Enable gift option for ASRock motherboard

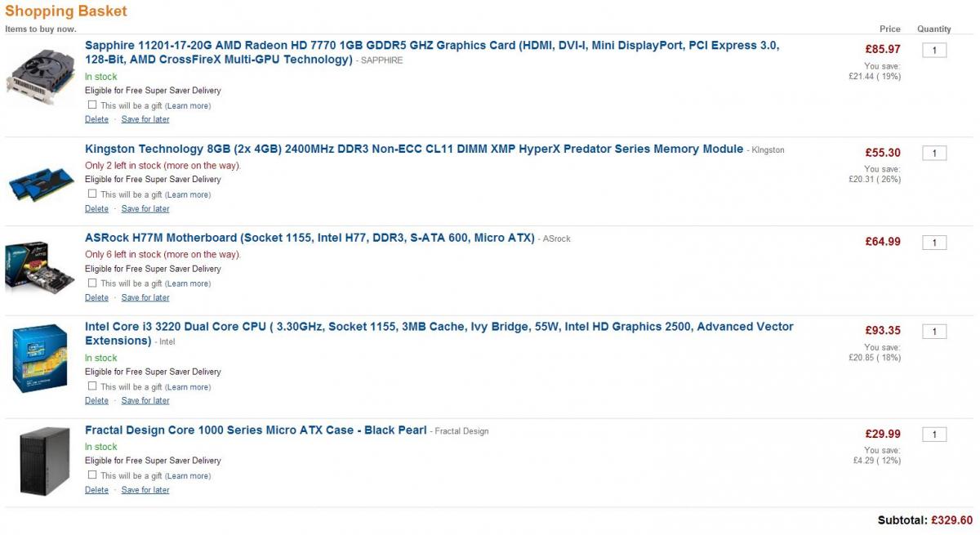tap(92, 283)
